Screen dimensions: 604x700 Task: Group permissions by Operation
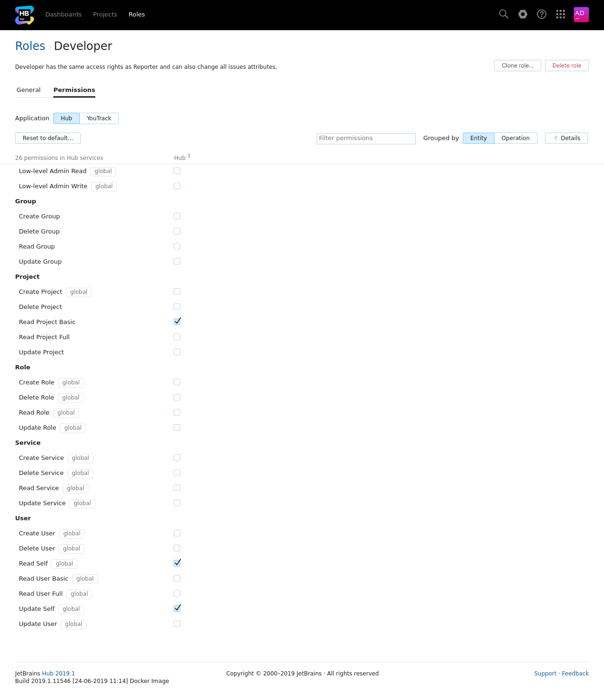pos(515,138)
